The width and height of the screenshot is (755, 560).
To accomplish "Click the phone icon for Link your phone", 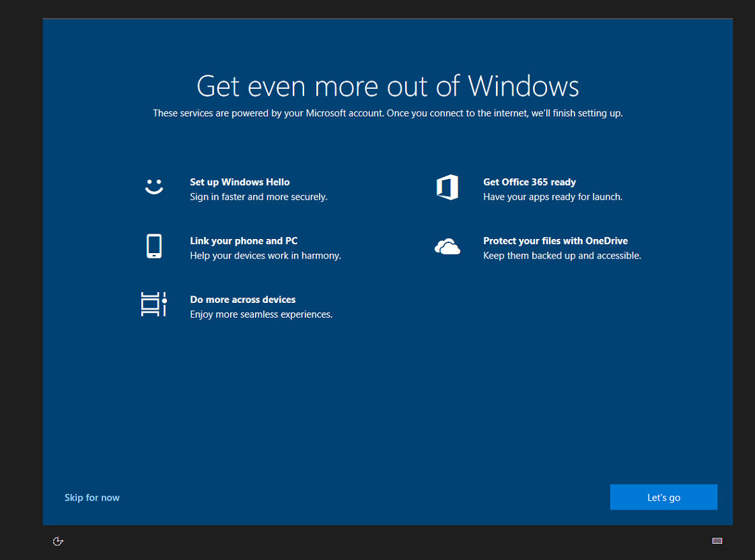I will pyautogui.click(x=154, y=246).
